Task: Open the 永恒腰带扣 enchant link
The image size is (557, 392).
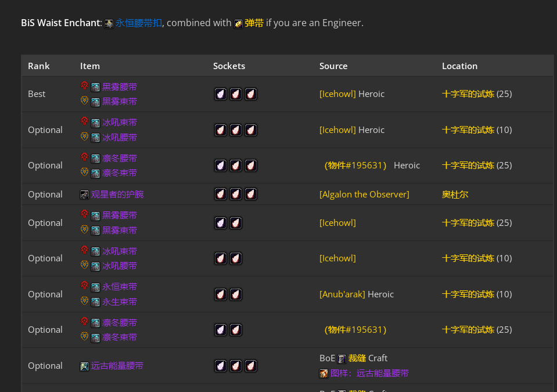Action: (x=139, y=23)
